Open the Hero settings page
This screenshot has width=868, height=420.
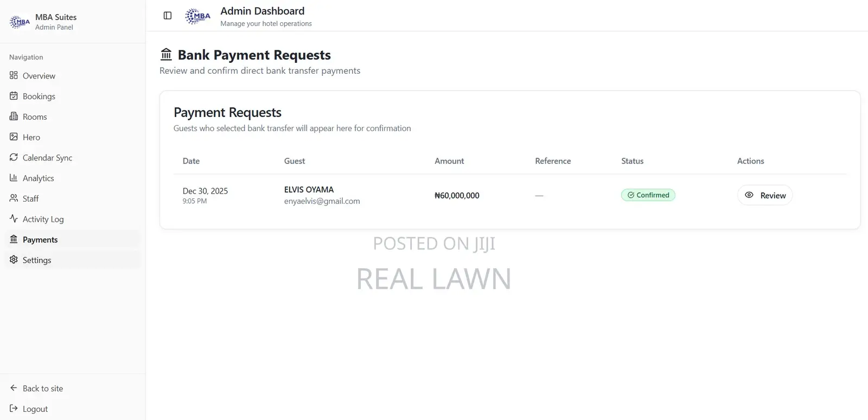pos(73,138)
